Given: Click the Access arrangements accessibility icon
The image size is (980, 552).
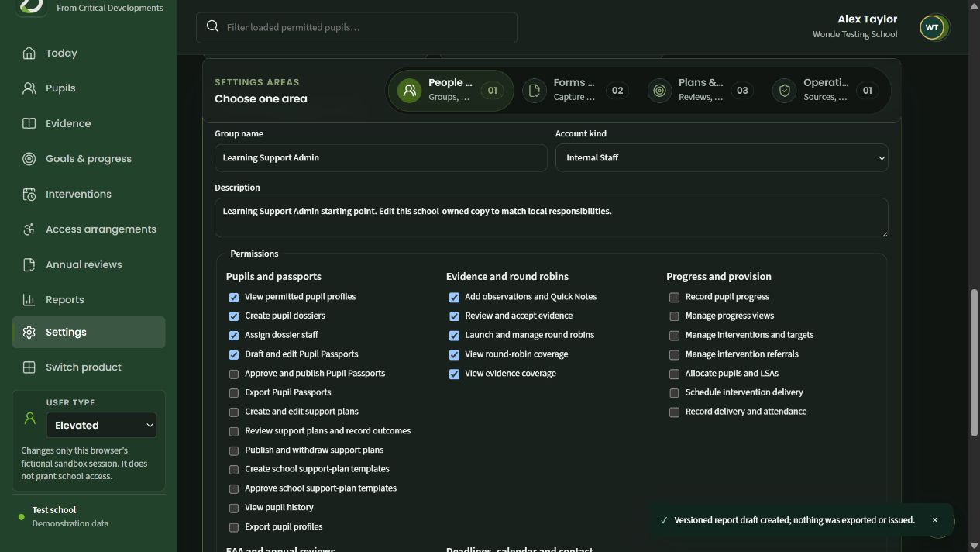Looking at the screenshot, I should (29, 229).
